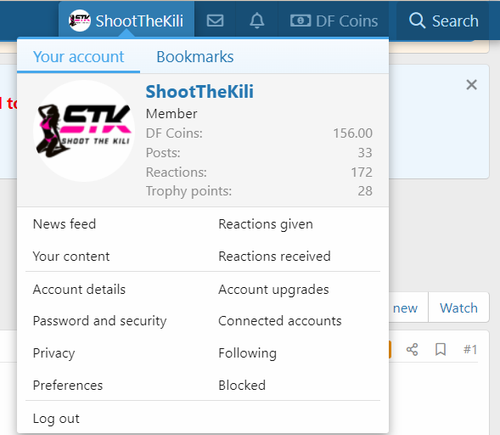
Task: Click the Posts count 33
Action: 365,153
